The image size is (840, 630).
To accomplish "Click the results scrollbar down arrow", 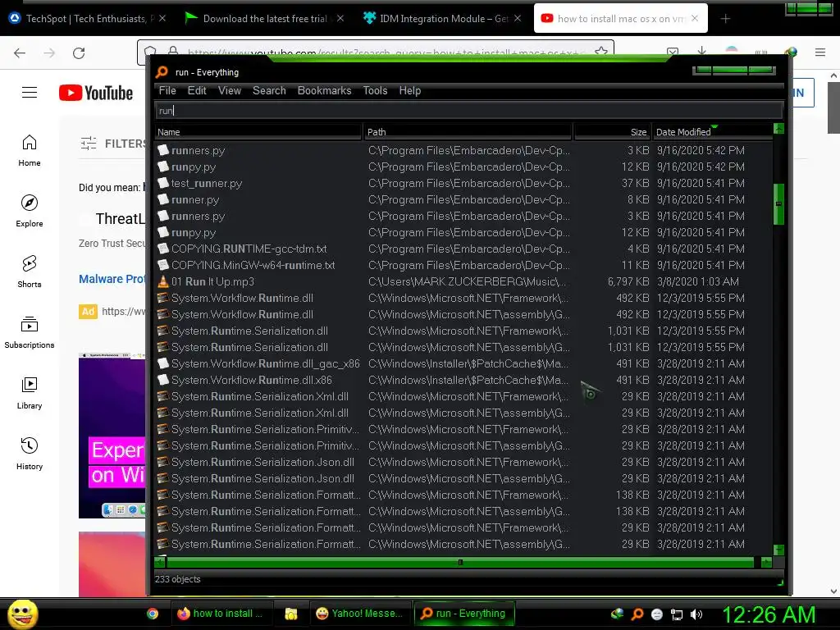I will 779,550.
